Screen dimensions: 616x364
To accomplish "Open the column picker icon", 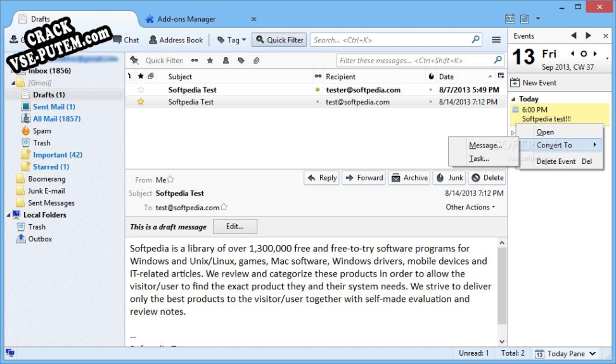I will pos(501,76).
